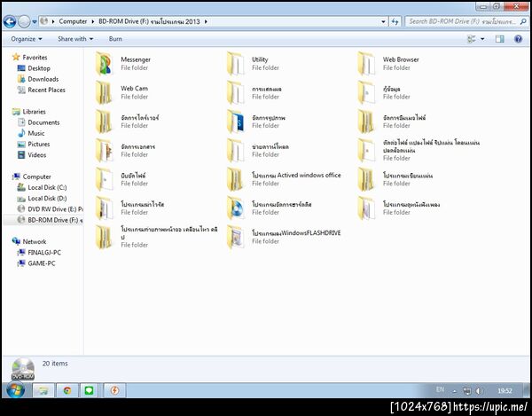Open DVD RW Drive (E:)
This screenshot has height=416, width=532.
55,209
